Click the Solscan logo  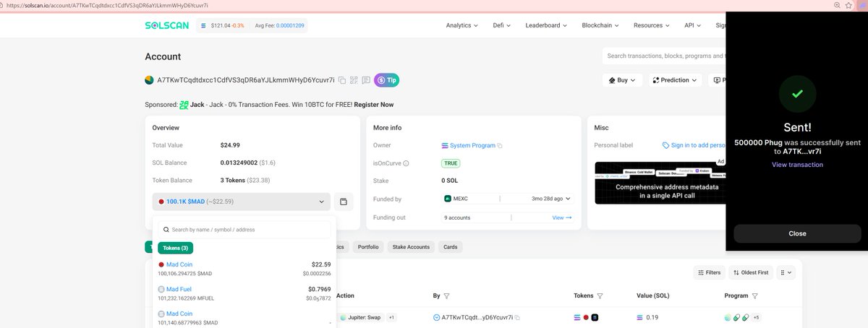pyautogui.click(x=168, y=25)
